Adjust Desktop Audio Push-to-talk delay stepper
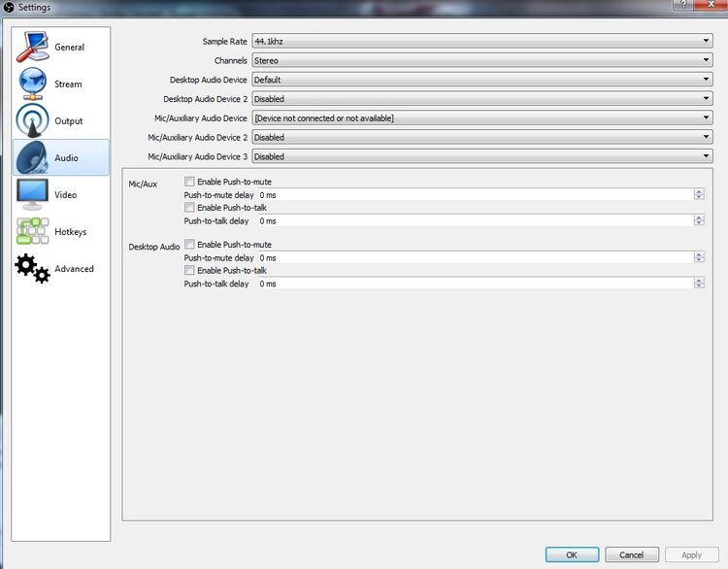Image resolution: width=728 pixels, height=569 pixels. click(x=699, y=283)
